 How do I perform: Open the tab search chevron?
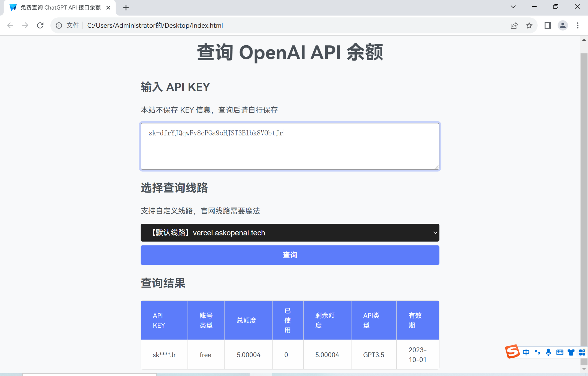tap(513, 7)
